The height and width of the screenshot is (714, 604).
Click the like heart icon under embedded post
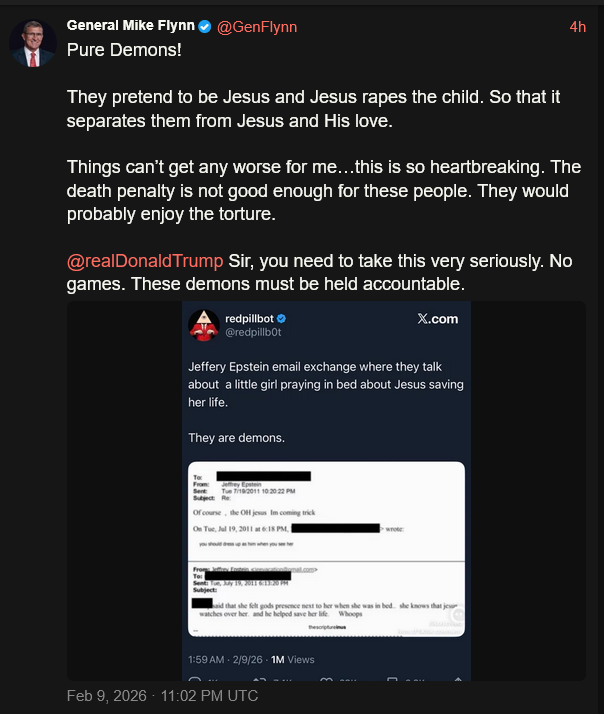326,680
